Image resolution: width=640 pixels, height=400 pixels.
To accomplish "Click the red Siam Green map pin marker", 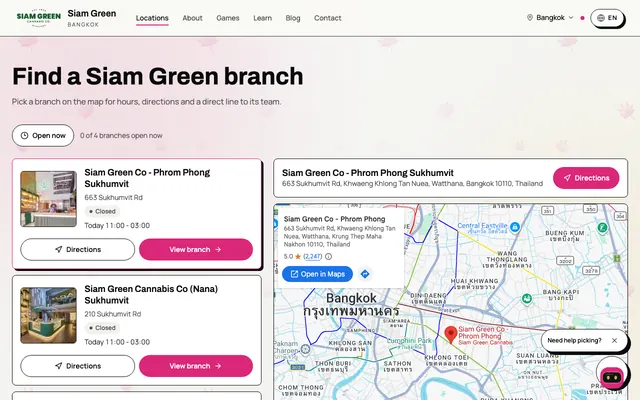I will click(x=451, y=335).
